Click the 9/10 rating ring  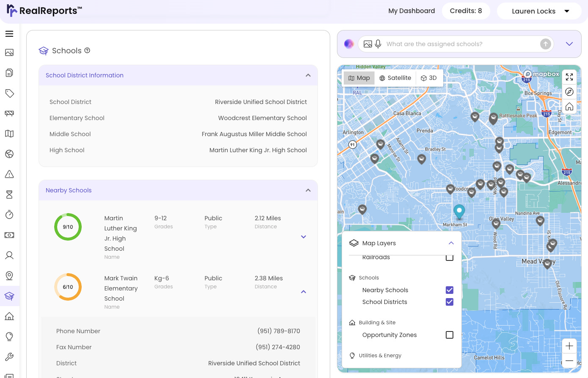pos(68,227)
